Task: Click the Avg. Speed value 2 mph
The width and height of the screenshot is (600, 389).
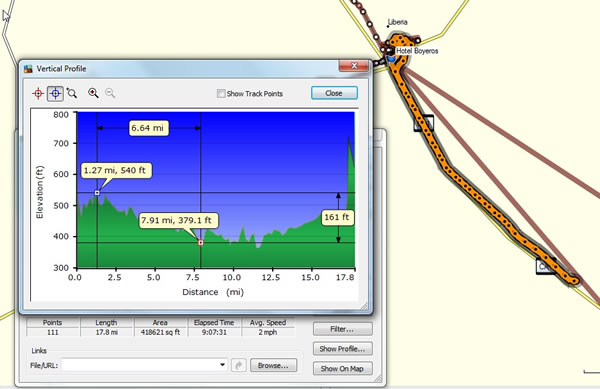Action: [268, 332]
